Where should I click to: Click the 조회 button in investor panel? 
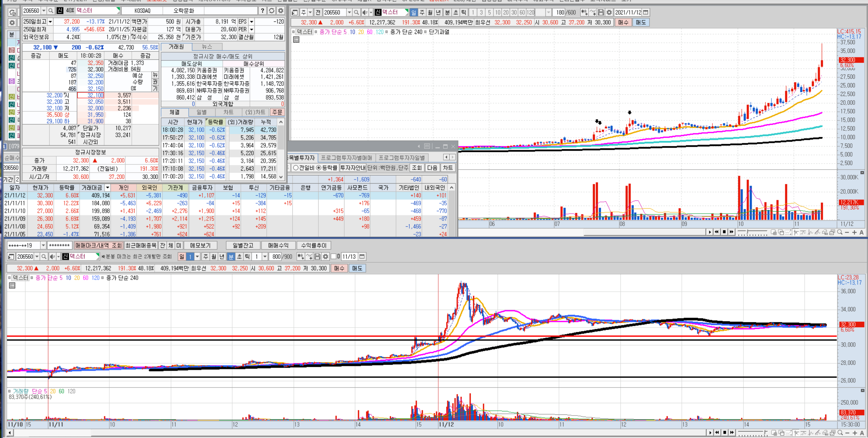tap(417, 168)
